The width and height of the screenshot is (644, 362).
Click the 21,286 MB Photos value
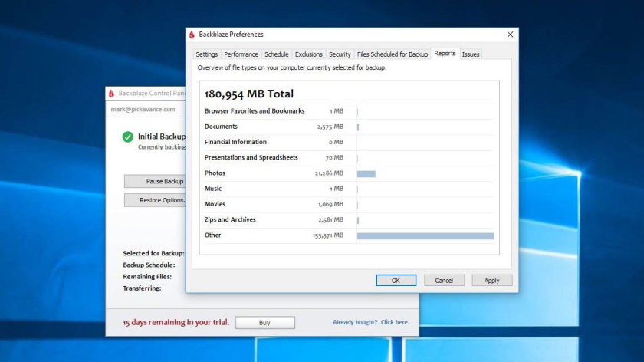[x=329, y=173]
